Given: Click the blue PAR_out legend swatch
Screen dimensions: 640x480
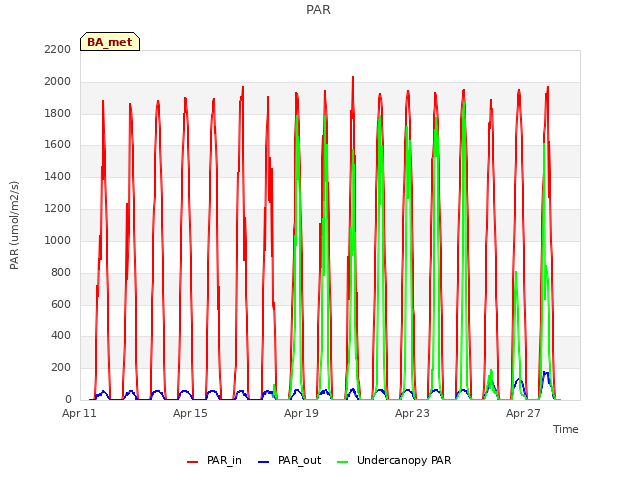Looking at the screenshot, I should tap(264, 462).
